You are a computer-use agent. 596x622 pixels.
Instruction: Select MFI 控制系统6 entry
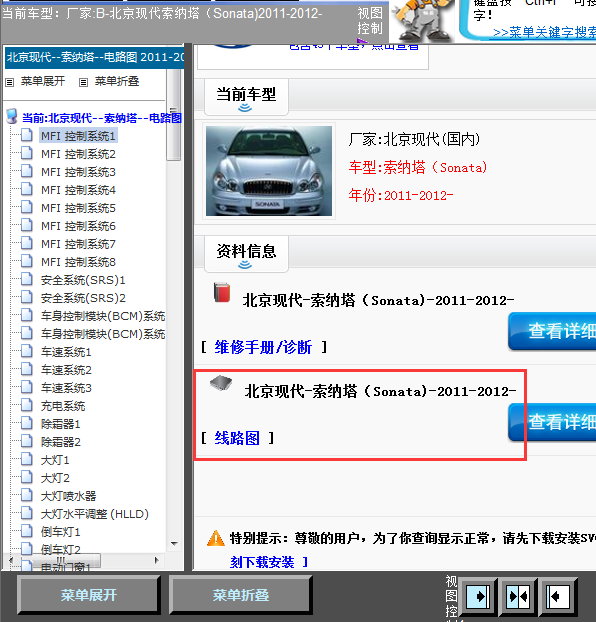[x=78, y=226]
